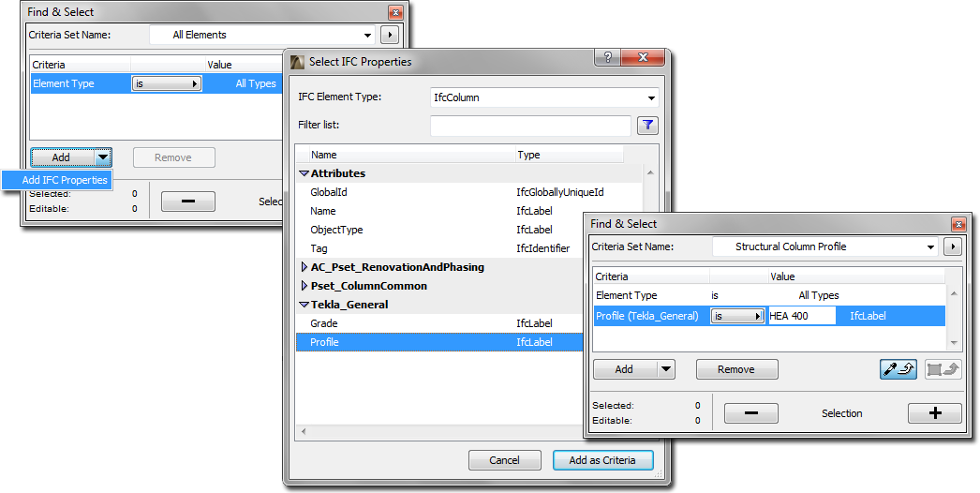Click the All Types value in the left window
The width and height of the screenshot is (980, 493).
[x=256, y=83]
